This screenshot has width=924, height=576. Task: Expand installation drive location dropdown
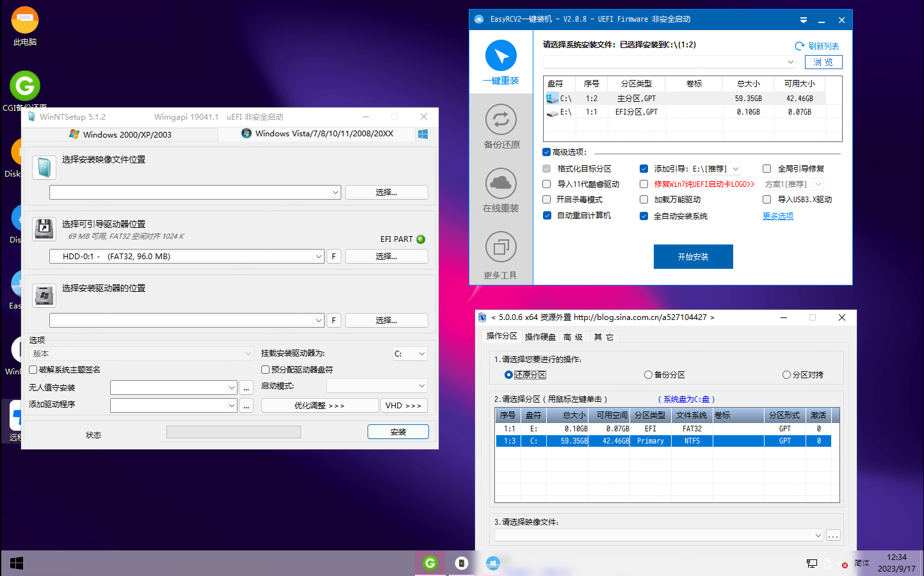(x=319, y=320)
